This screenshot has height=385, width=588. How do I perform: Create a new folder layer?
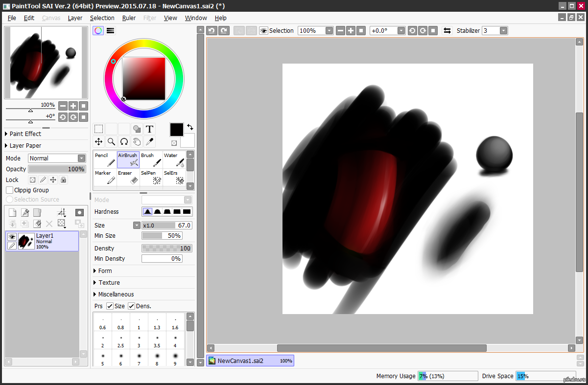(37, 212)
